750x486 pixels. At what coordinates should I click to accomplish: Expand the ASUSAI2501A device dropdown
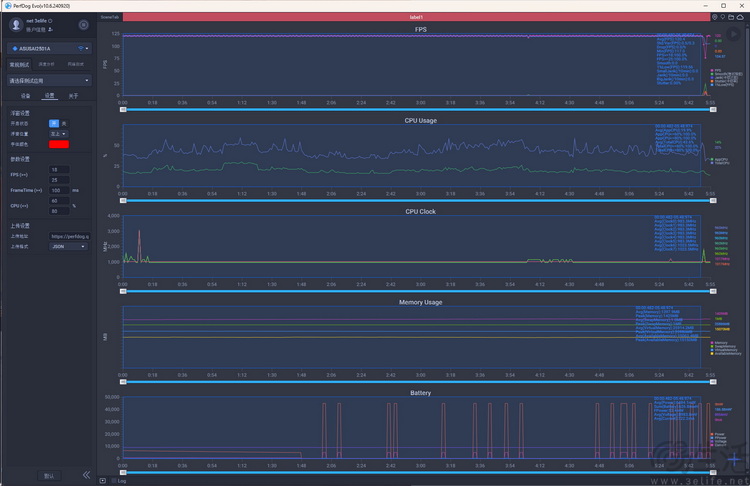[x=49, y=48]
